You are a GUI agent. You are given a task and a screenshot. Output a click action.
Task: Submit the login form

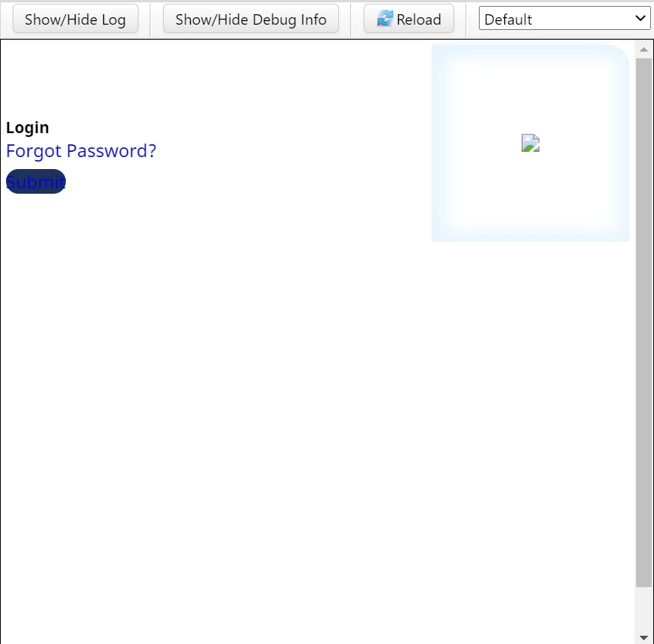tap(36, 181)
